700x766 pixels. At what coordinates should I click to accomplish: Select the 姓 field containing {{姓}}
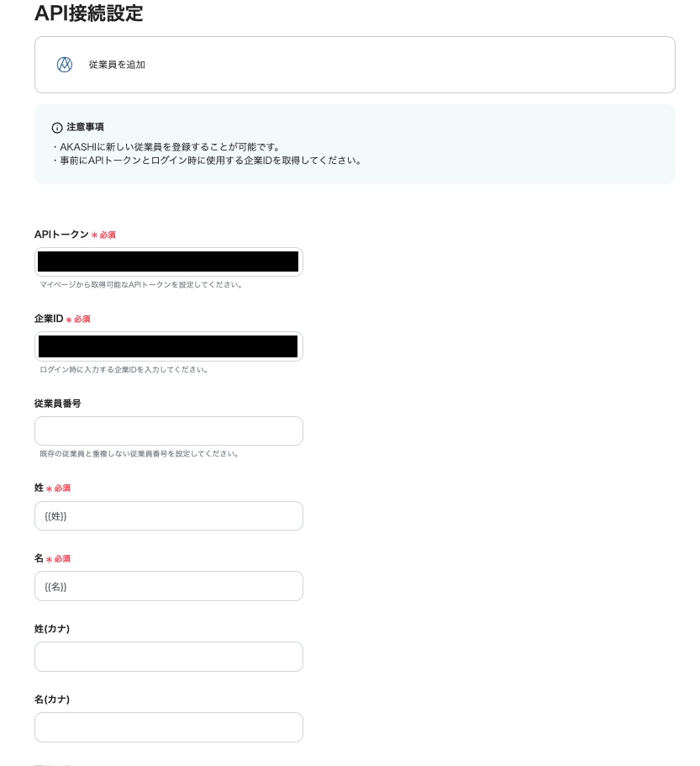click(x=168, y=515)
